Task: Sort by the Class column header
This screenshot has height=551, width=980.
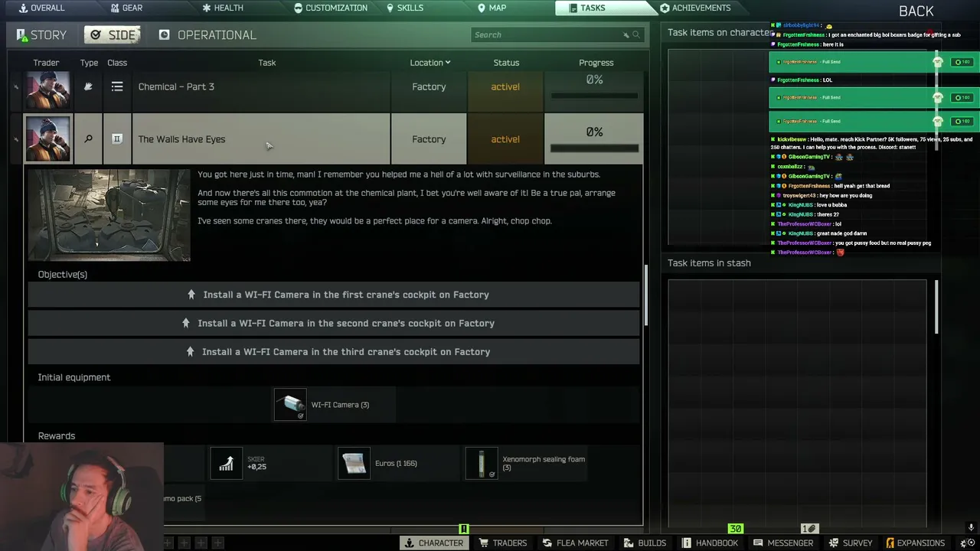Action: coord(117,63)
